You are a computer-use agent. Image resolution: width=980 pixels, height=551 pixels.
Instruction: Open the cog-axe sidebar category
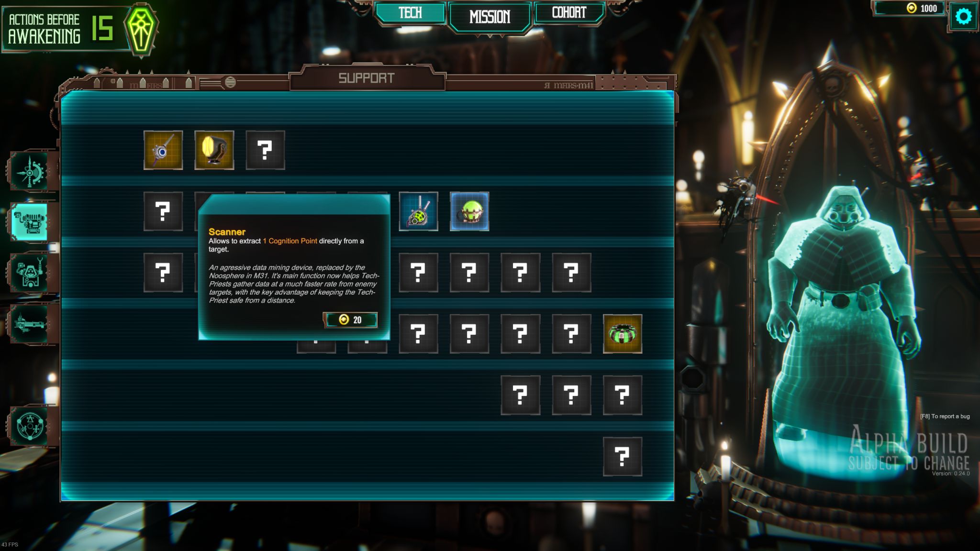pos(30,171)
